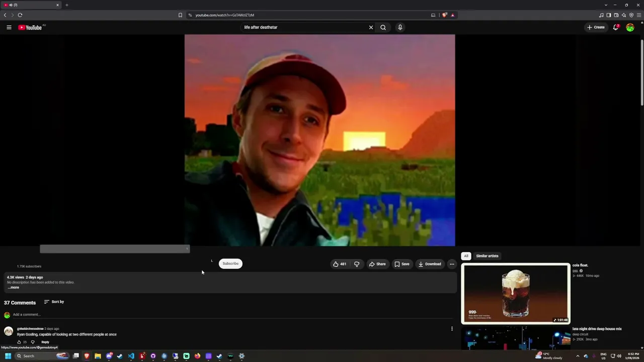This screenshot has width=644, height=362.
Task: Download this video
Action: click(x=430, y=264)
